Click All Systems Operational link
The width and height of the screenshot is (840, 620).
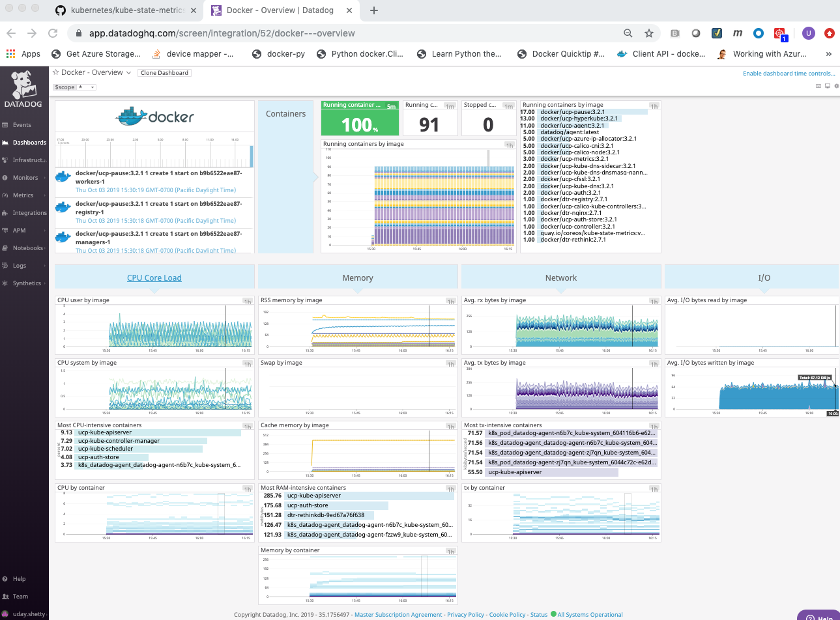(590, 615)
